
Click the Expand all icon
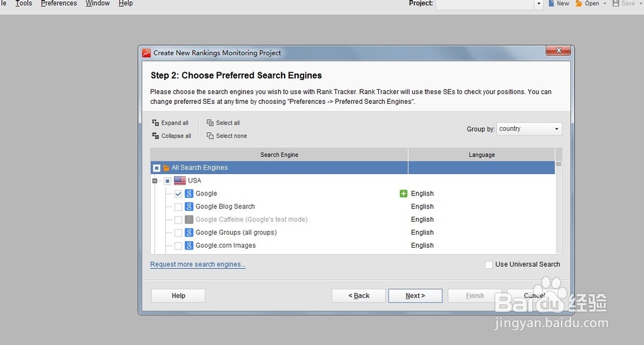point(155,123)
